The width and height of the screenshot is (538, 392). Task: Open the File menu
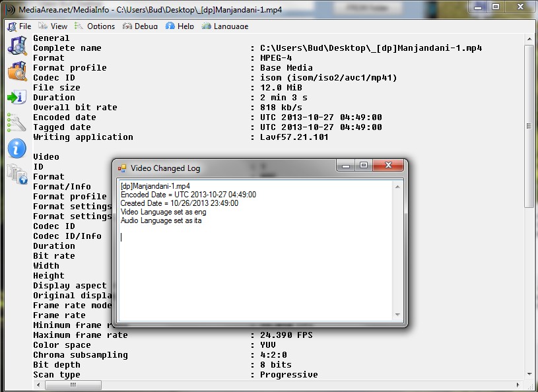19,26
